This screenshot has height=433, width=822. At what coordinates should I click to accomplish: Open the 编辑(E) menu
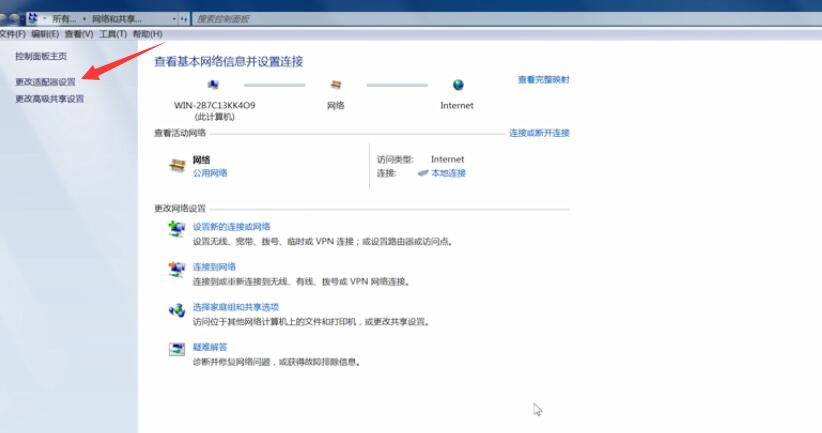45,34
